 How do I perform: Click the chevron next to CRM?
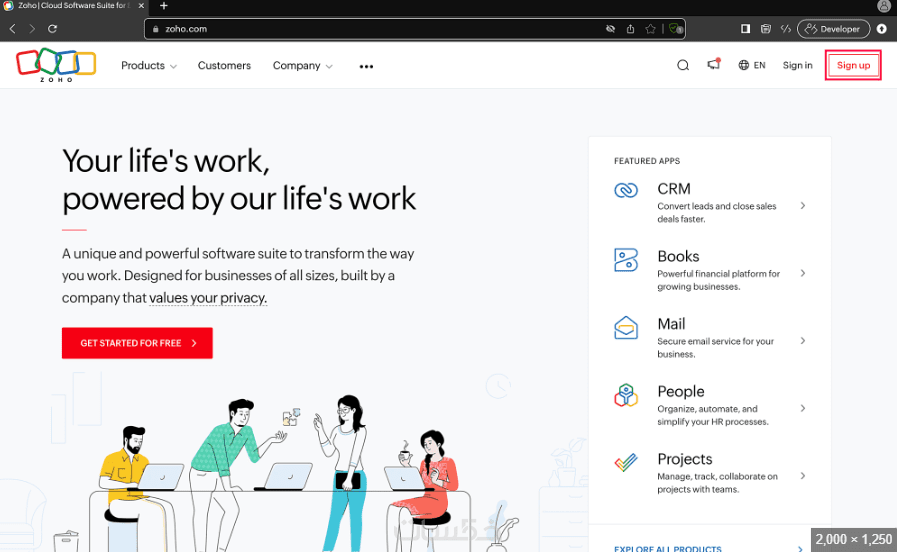(803, 205)
